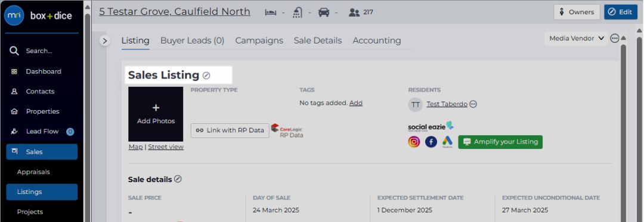
Task: Open Projects under Sales
Action: (x=30, y=212)
